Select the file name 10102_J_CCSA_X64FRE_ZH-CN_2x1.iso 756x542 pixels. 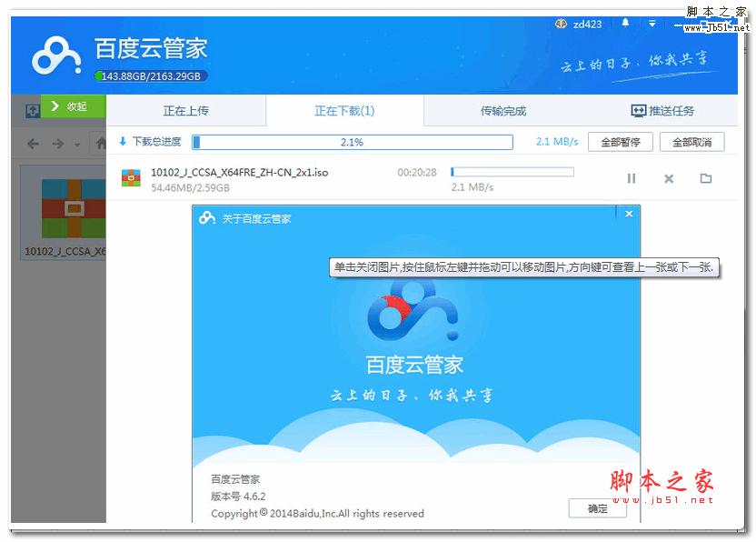240,172
